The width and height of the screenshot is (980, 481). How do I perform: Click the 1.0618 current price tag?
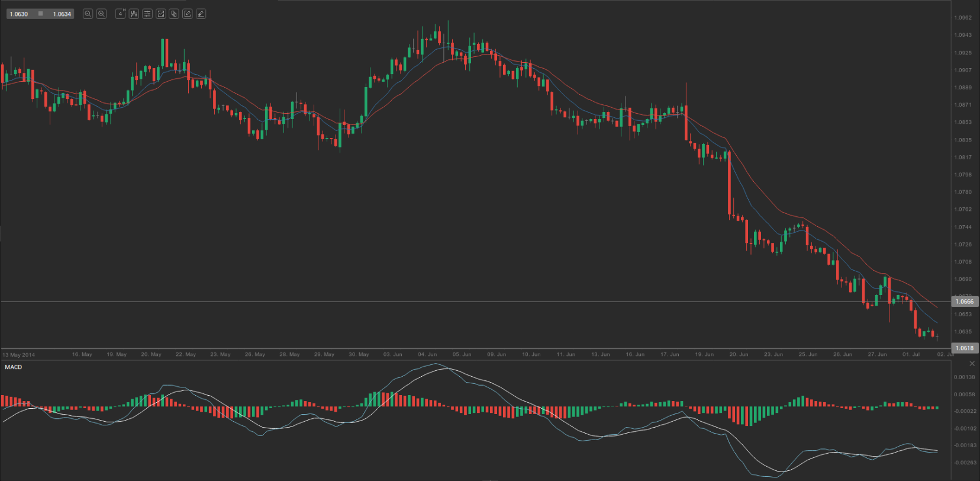(x=965, y=348)
